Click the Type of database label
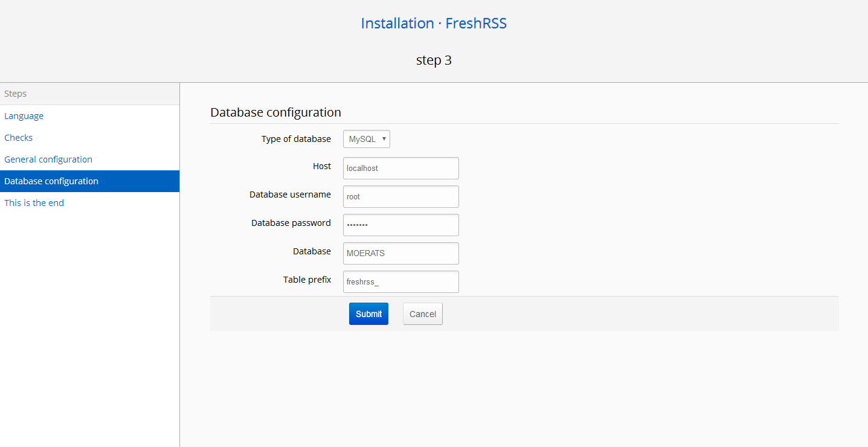Screen dimensions: 868x447 tap(296, 139)
